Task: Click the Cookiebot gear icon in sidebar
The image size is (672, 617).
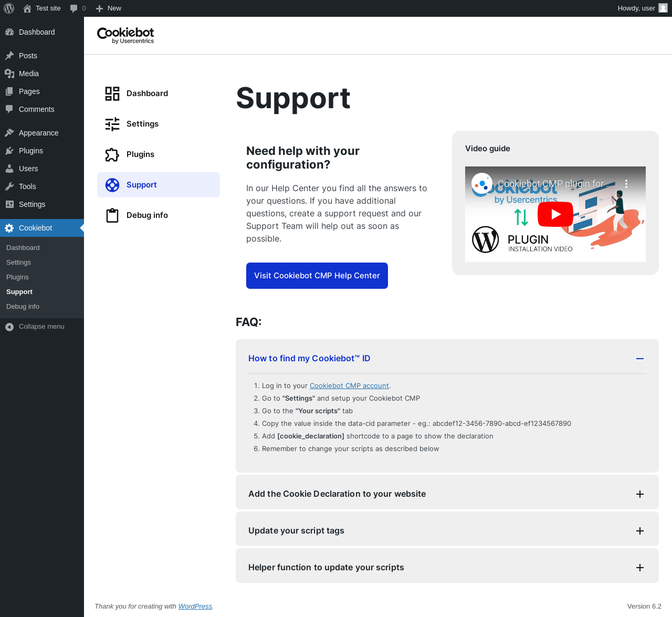Action: (x=9, y=228)
